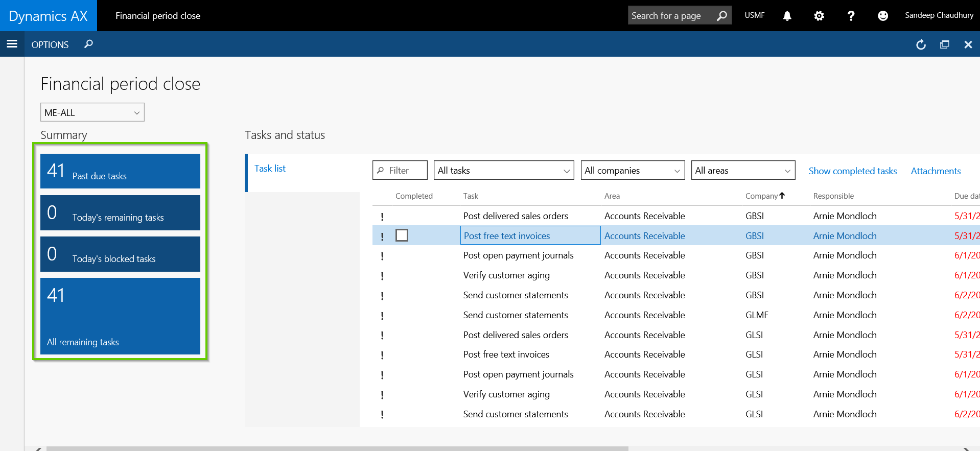
Task: Select the Task list tab
Action: [270, 169]
